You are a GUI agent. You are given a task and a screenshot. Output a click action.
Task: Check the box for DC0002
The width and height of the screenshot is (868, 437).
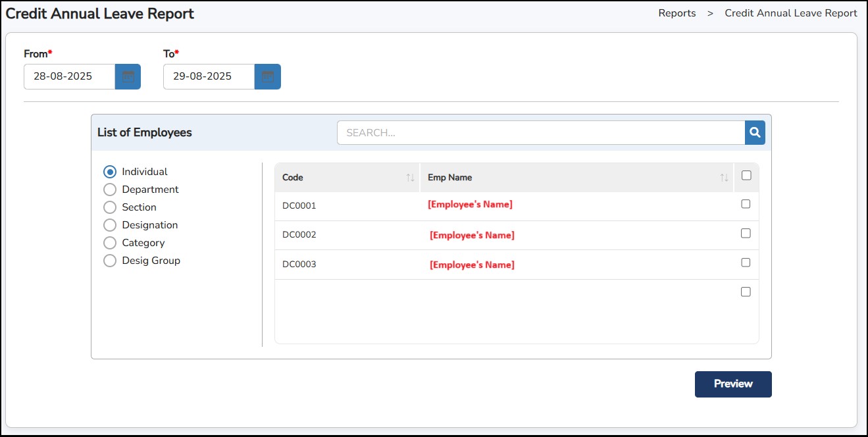[746, 233]
